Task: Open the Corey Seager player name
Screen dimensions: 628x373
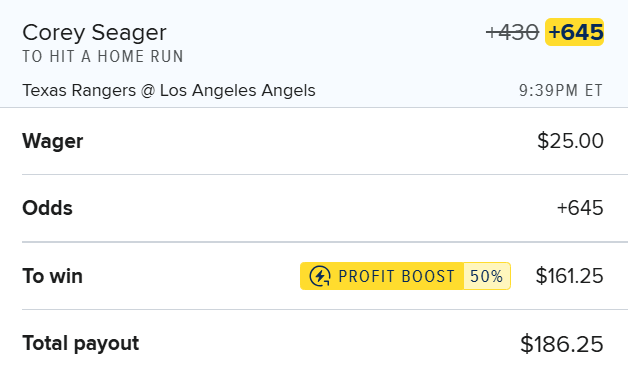Action: [94, 32]
